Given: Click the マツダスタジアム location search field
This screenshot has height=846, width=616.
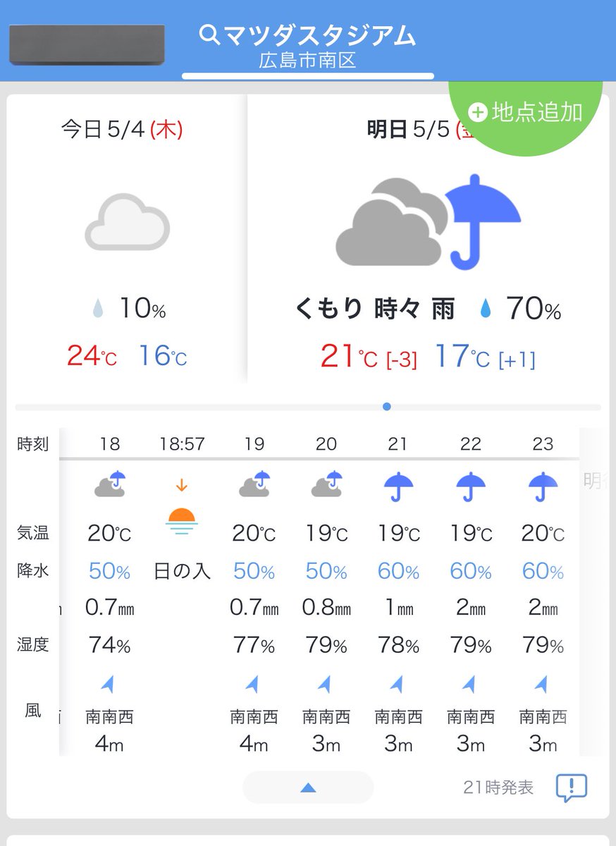Looking at the screenshot, I should point(308,44).
